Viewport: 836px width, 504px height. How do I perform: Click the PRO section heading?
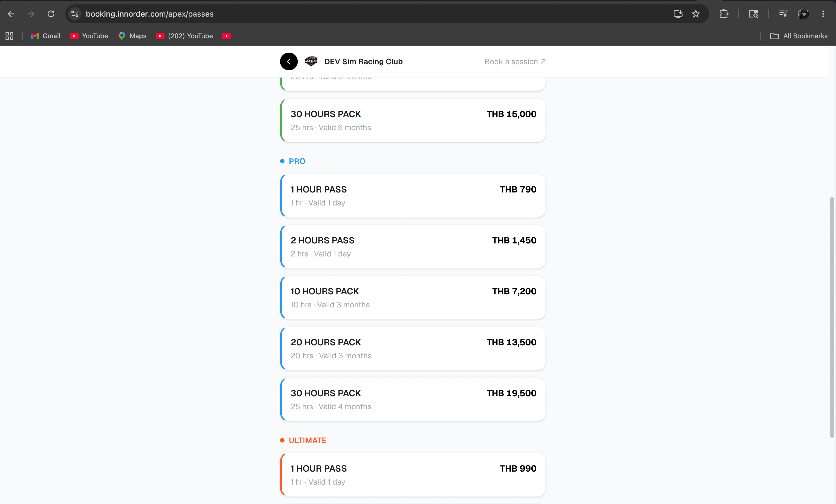click(297, 161)
